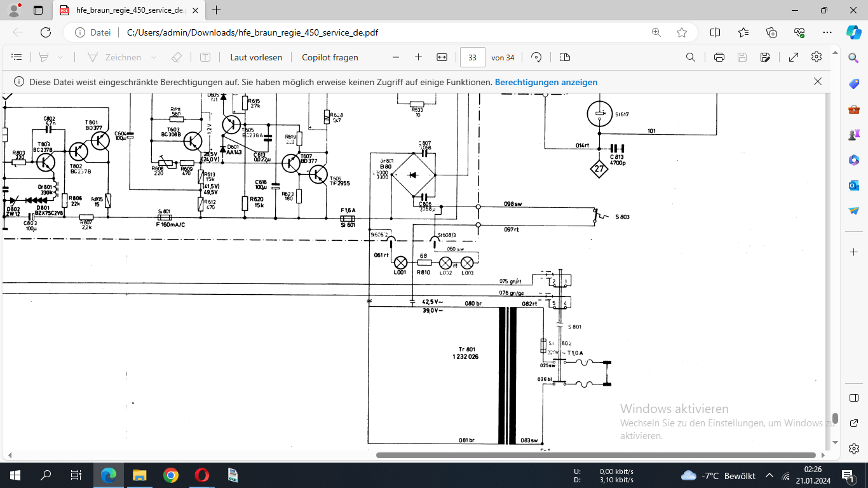The height and width of the screenshot is (488, 868).
Task: Open taskbar search
Action: click(x=46, y=475)
